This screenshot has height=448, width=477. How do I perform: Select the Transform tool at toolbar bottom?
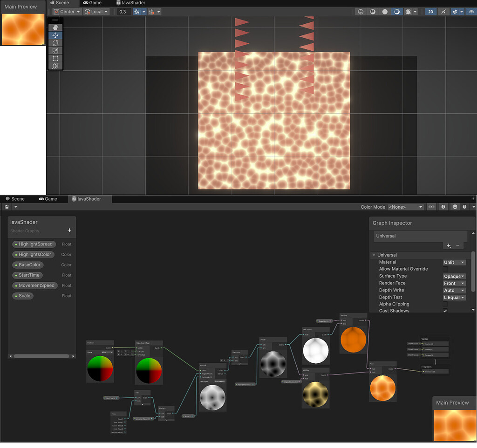point(55,66)
